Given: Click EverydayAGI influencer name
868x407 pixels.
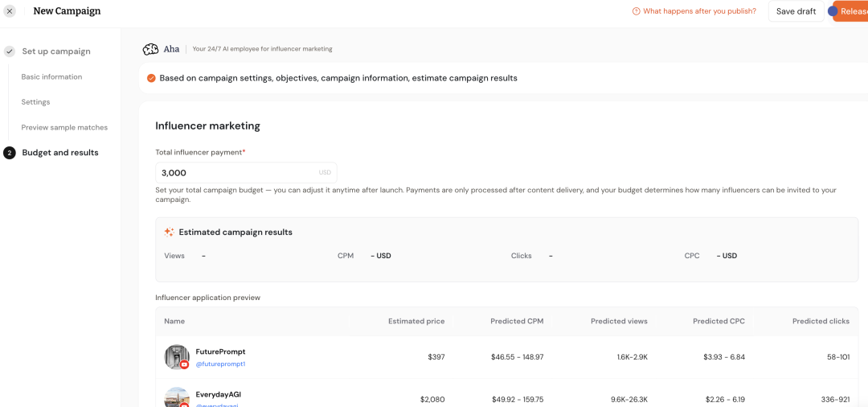Looking at the screenshot, I should pyautogui.click(x=218, y=395).
